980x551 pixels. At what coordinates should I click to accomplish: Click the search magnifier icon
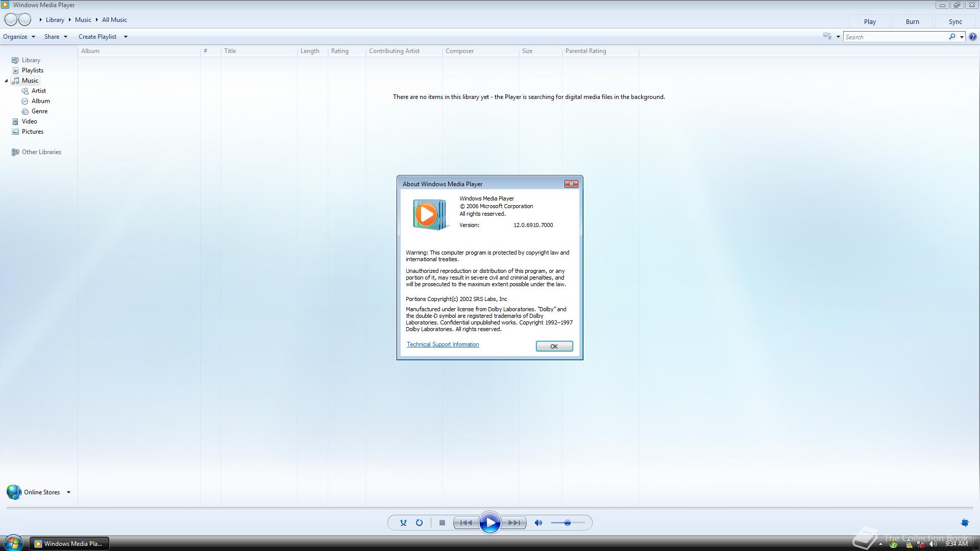(x=952, y=37)
